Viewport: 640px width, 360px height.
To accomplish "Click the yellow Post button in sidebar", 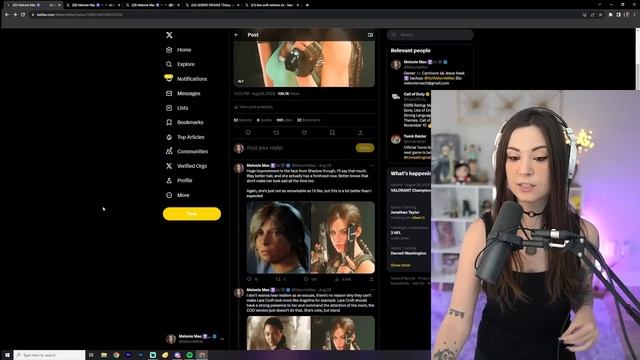I will pos(192,214).
